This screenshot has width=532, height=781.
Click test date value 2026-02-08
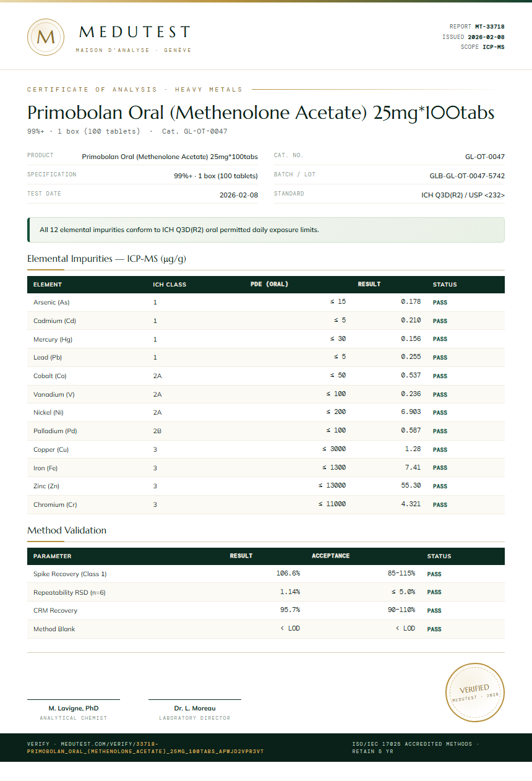point(239,195)
